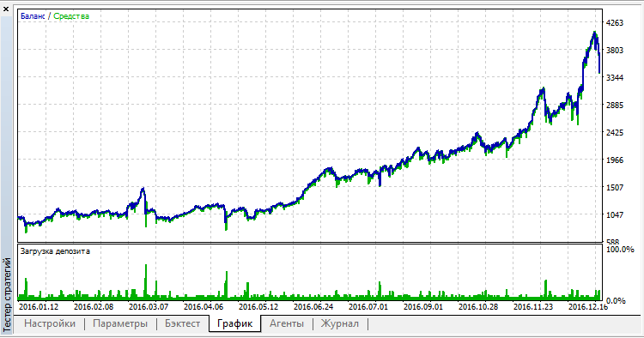
Task: Click the 2016.07.01 date label
Action: 368,307
